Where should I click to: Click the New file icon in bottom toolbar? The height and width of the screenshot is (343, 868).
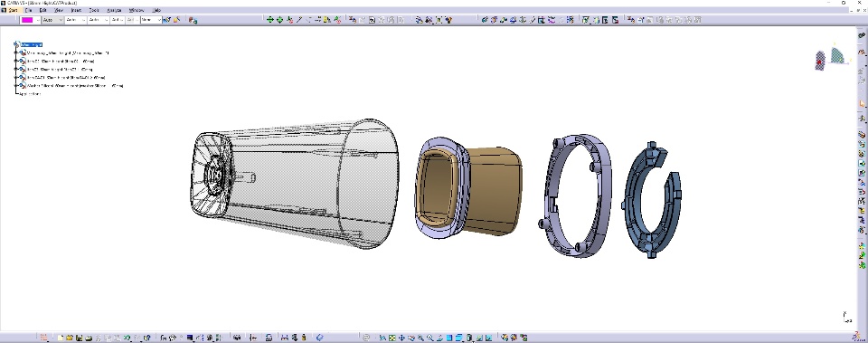point(60,337)
